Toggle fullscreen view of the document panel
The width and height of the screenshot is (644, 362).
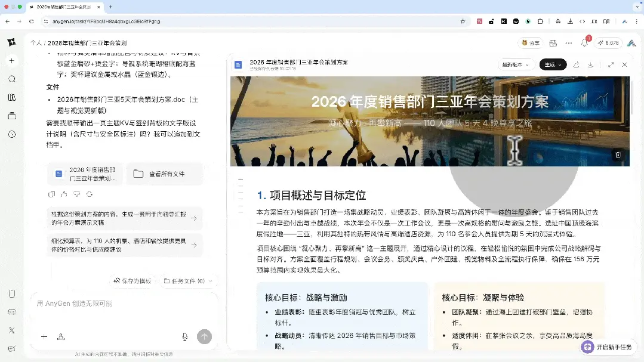(x=611, y=64)
